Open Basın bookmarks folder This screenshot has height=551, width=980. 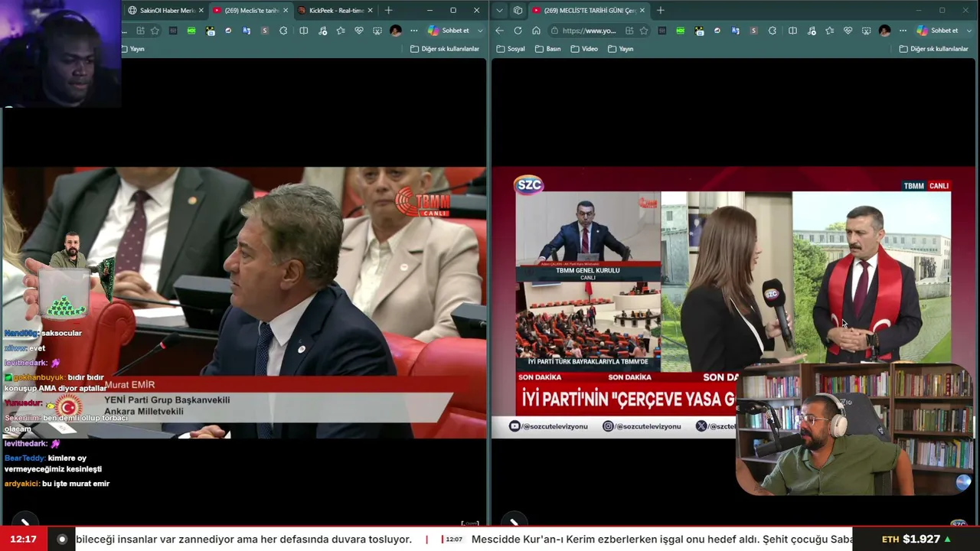(548, 49)
